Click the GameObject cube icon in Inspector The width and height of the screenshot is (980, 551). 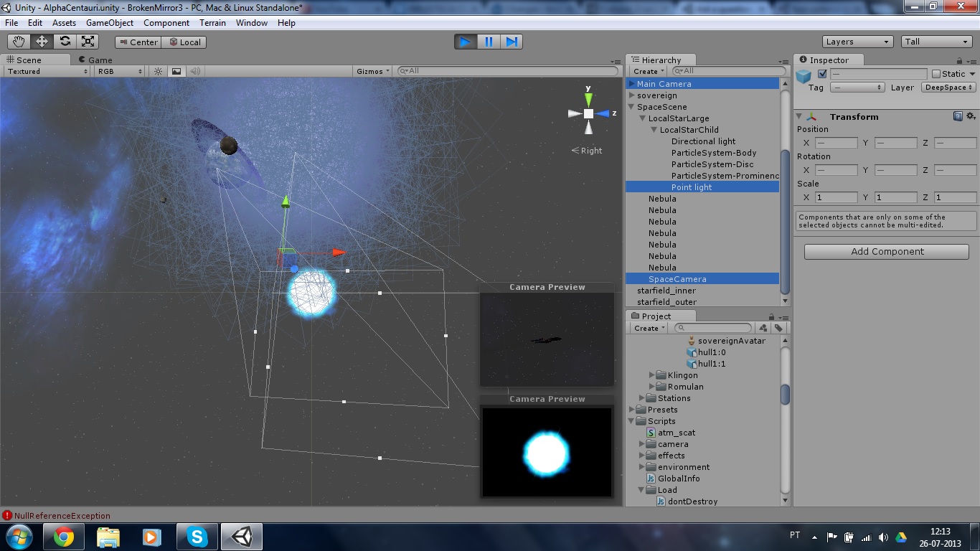coord(804,75)
